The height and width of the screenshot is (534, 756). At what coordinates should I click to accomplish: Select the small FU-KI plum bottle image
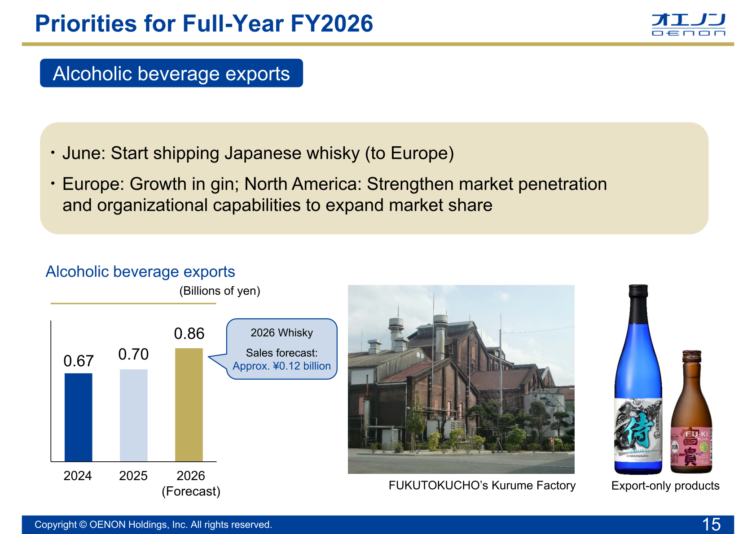[691, 412]
